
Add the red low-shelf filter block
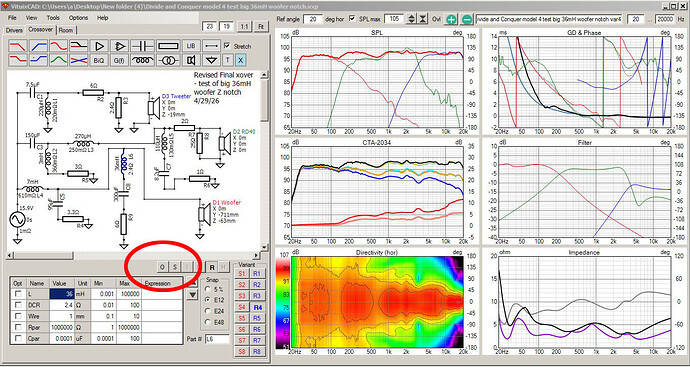pos(18,60)
